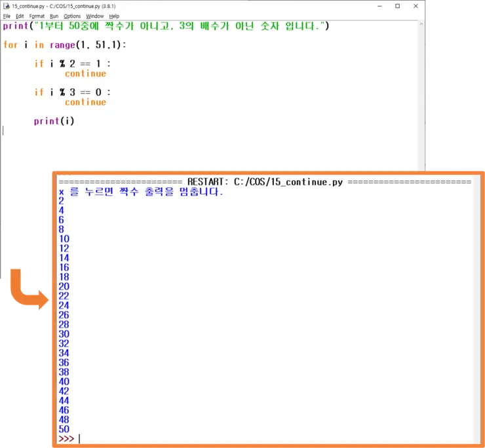Click the RESTART line in shell output
Viewport: 485px width, 448px height.
pos(265,182)
